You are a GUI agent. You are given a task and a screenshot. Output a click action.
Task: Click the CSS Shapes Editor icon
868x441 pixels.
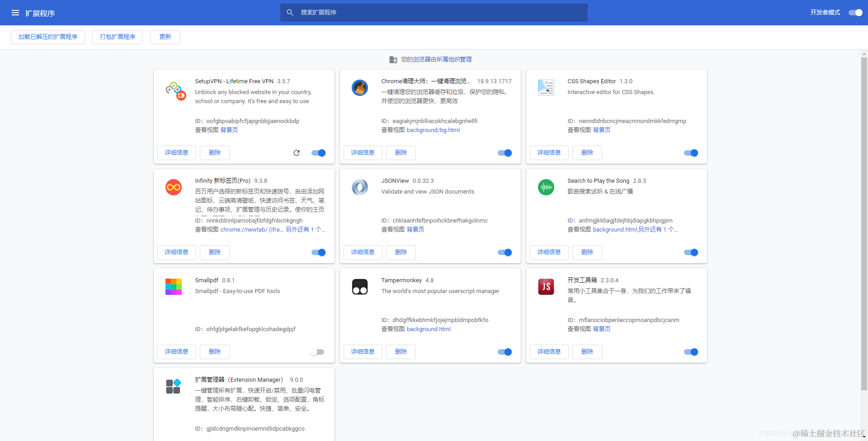(x=546, y=88)
